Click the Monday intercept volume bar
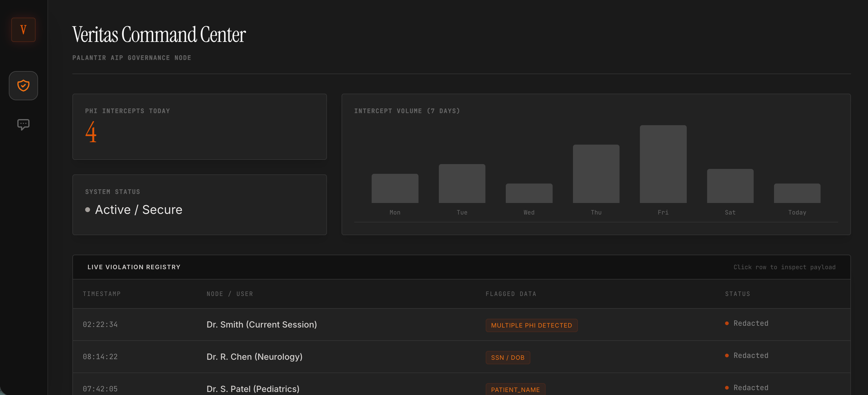The image size is (868, 395). tap(394, 188)
